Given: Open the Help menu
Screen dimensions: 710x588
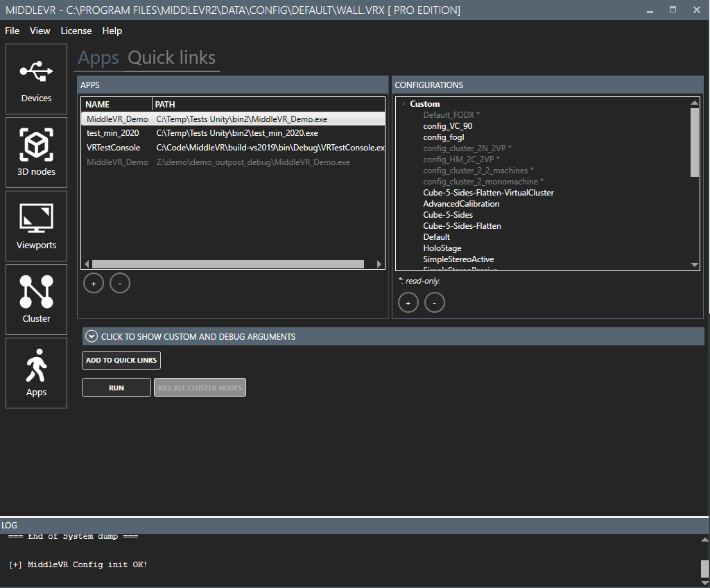Looking at the screenshot, I should pyautogui.click(x=112, y=31).
